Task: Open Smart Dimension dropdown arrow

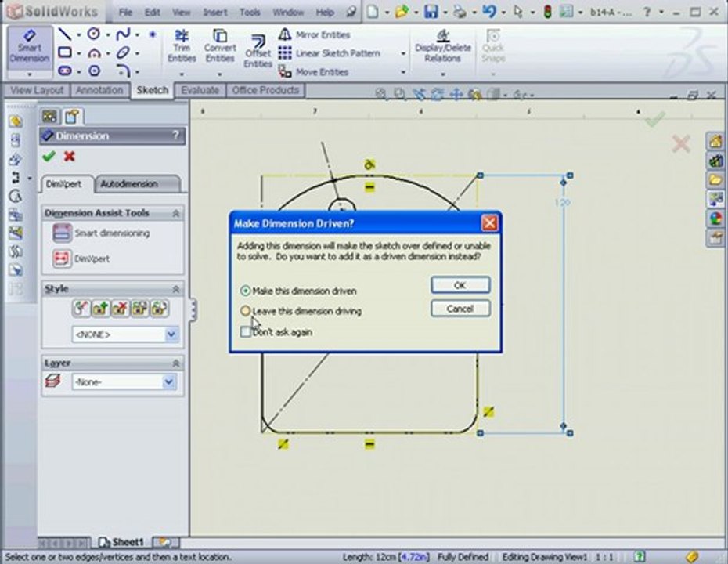Action: pos(30,74)
